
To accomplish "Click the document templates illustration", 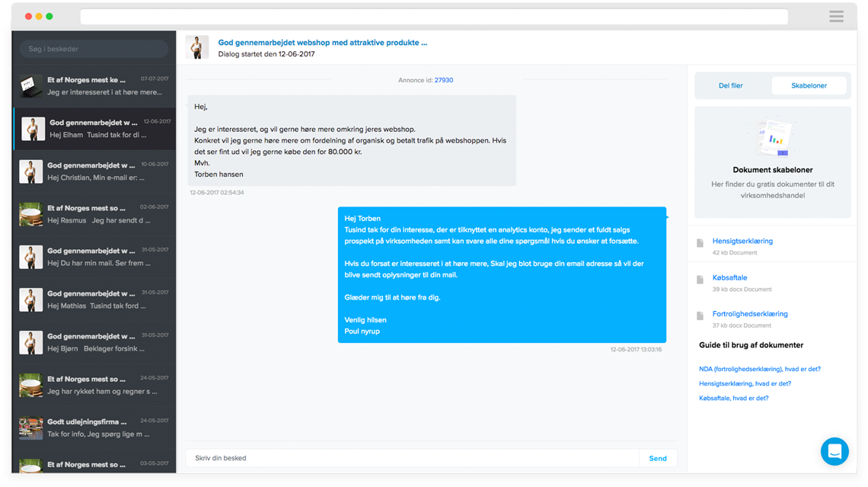I will pos(772,138).
